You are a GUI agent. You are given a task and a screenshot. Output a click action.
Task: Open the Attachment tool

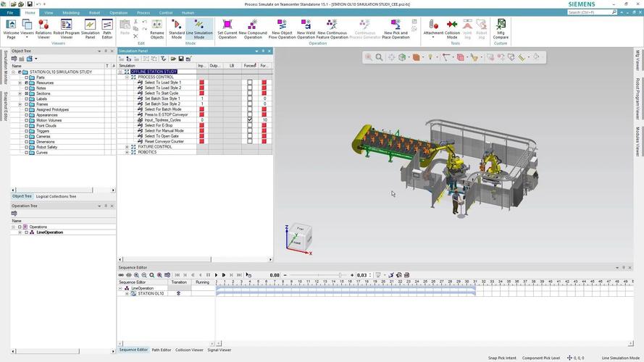point(433,28)
